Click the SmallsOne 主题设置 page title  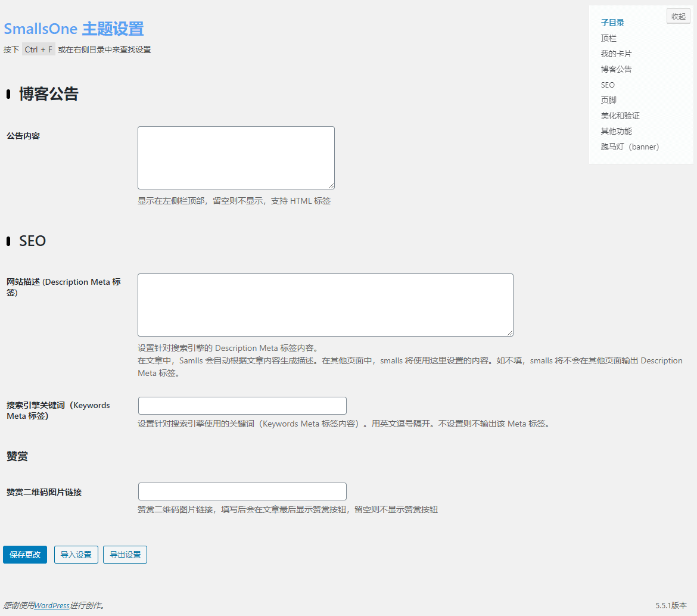tap(73, 28)
